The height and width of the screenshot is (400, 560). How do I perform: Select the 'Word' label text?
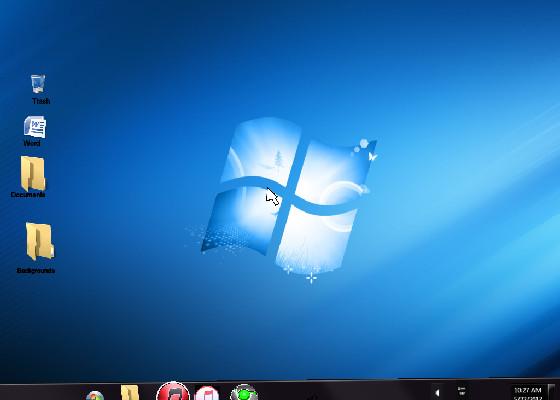tap(32, 143)
